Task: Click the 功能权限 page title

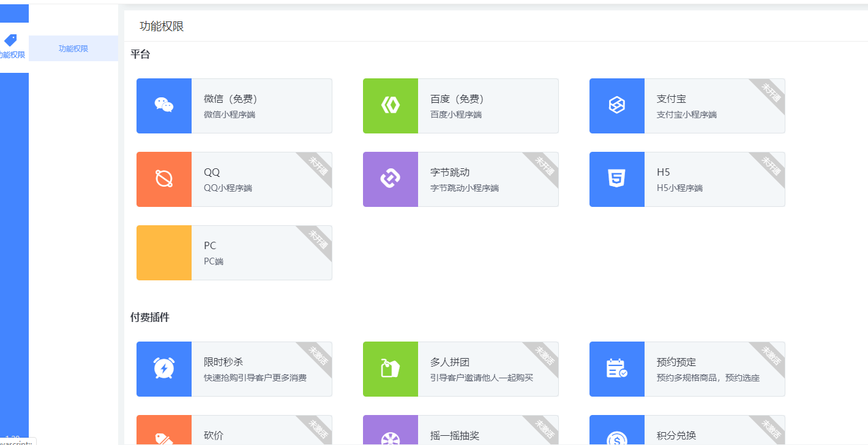Action: (162, 26)
